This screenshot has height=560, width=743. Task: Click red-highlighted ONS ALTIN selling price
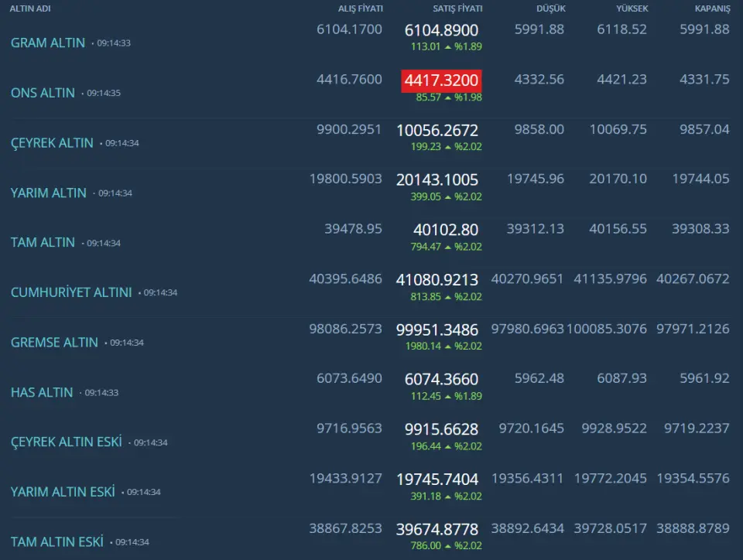(441, 80)
